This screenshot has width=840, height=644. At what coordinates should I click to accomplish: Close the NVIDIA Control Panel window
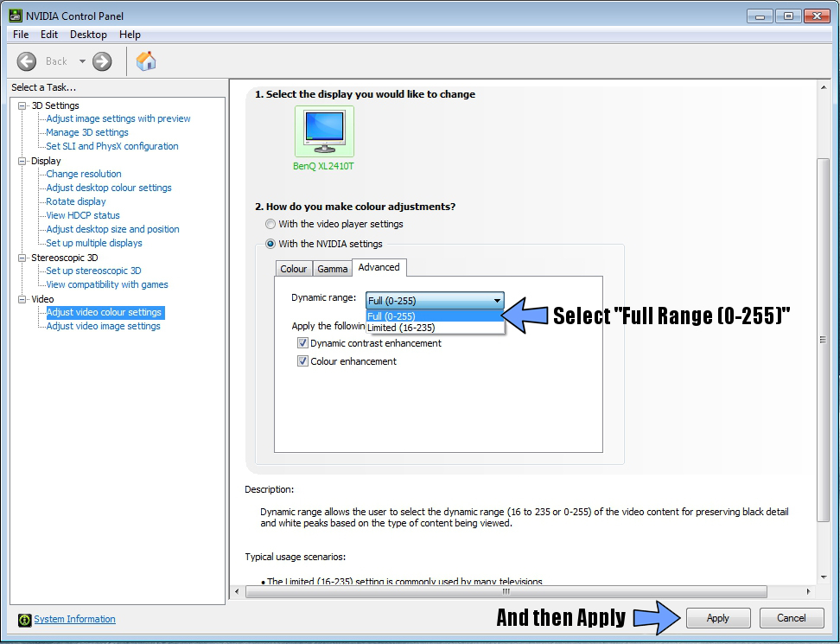(817, 16)
